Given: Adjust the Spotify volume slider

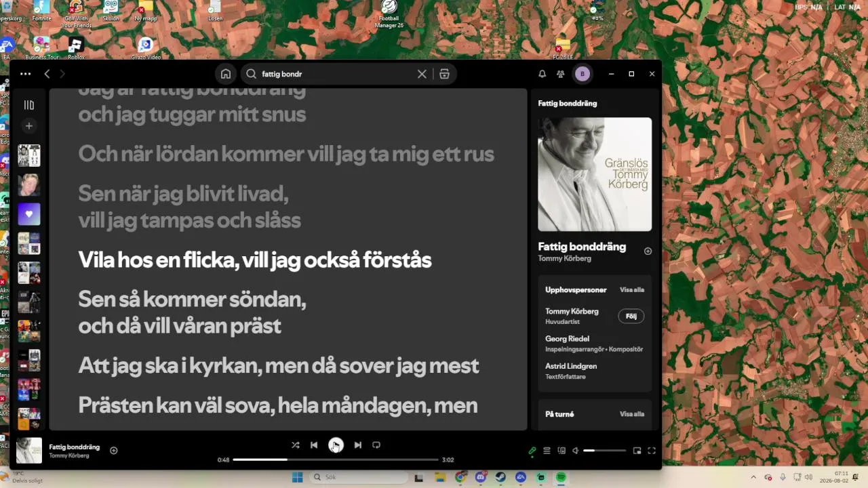Looking at the screenshot, I should point(605,451).
